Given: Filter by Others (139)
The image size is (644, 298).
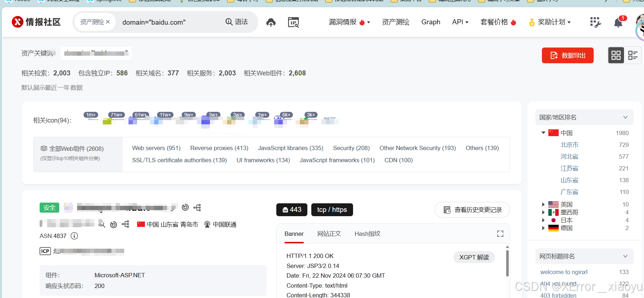Looking at the screenshot, I should [482, 148].
